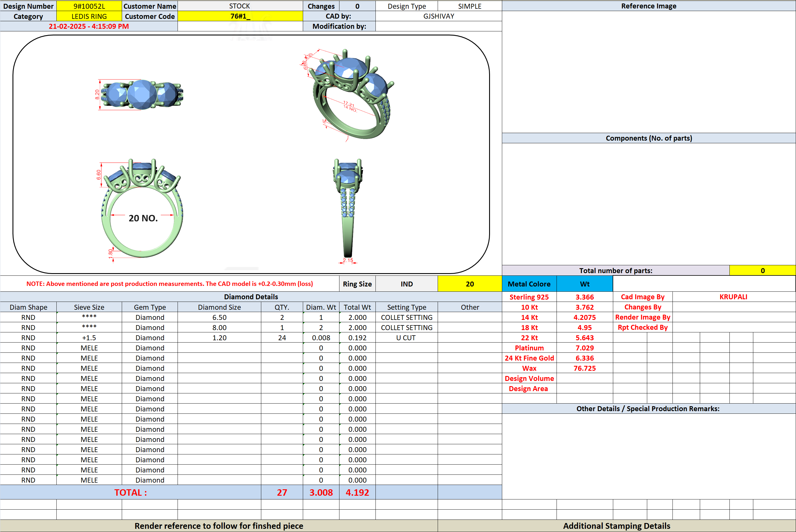Viewport: 796px width, 532px height.
Task: Click COLLET SETTING in the 8.00 row
Action: [407, 327]
